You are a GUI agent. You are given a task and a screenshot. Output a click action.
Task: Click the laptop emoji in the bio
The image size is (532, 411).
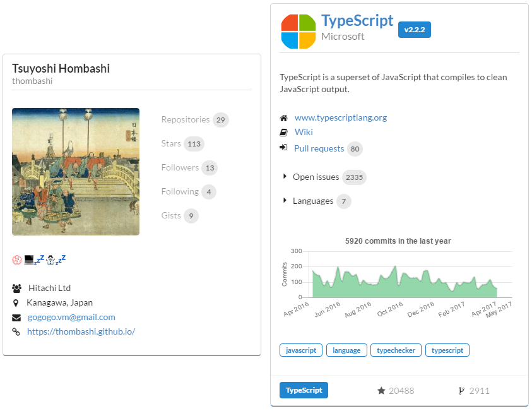(29, 260)
